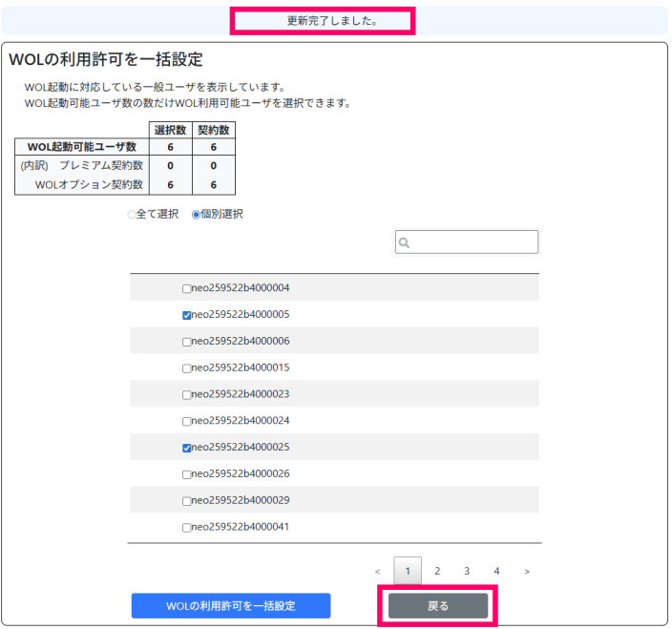Jump to page 3 of user list

[x=467, y=571]
